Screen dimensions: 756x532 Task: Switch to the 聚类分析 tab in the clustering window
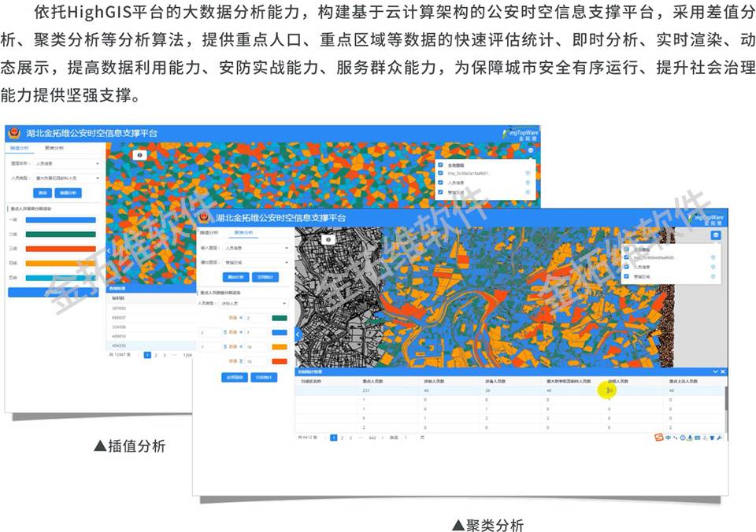[x=243, y=233]
